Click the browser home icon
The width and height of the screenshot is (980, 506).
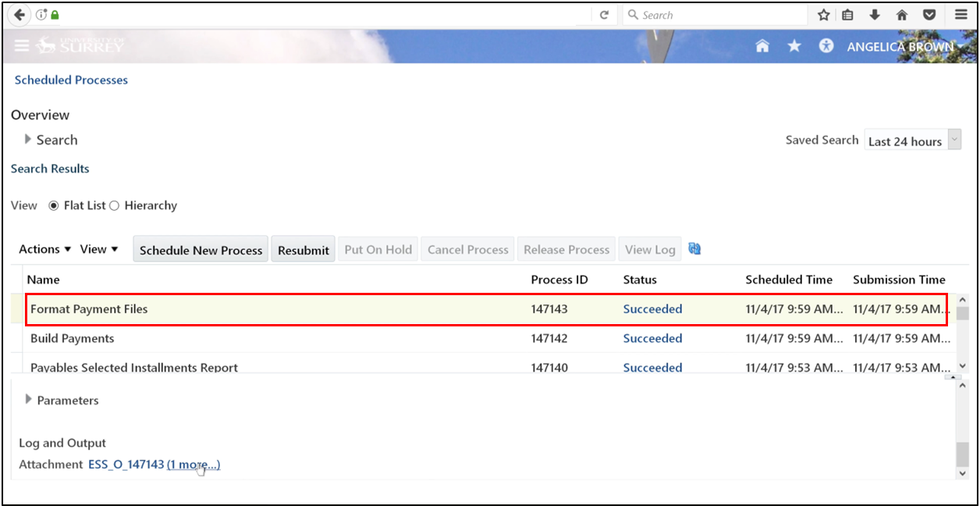[x=902, y=14]
